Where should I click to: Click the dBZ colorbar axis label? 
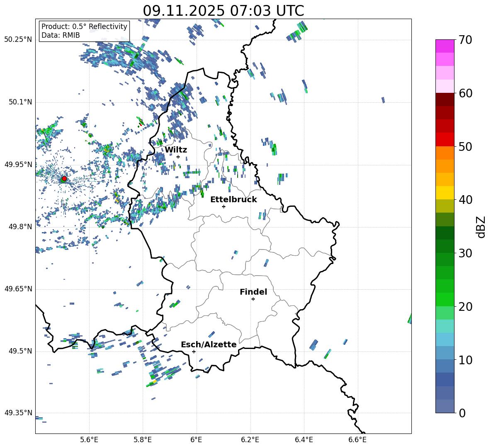click(x=481, y=227)
